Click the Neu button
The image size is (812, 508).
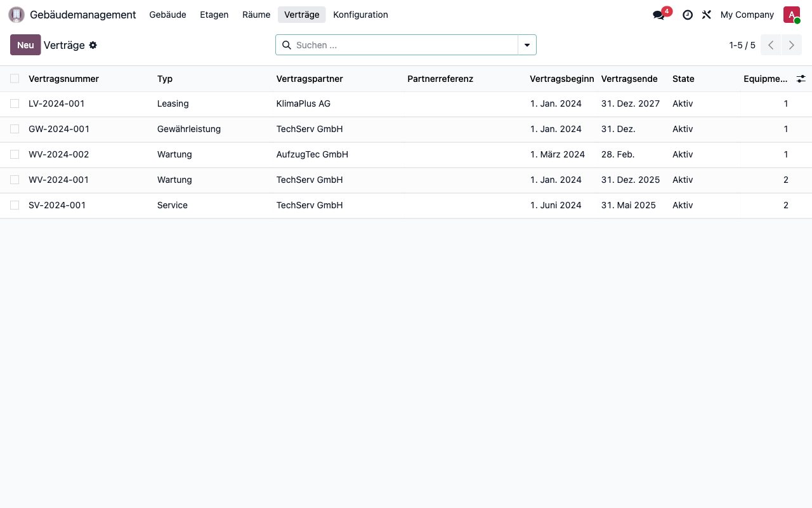[25, 45]
